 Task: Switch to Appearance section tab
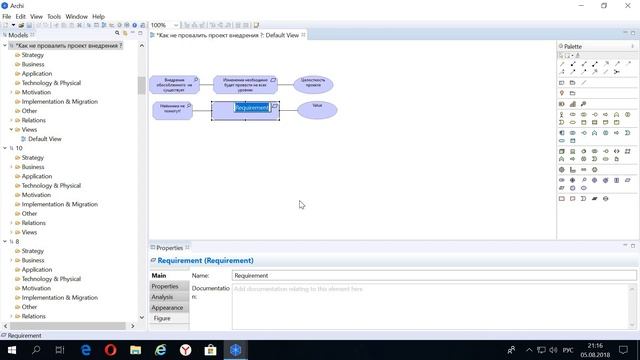(x=169, y=307)
